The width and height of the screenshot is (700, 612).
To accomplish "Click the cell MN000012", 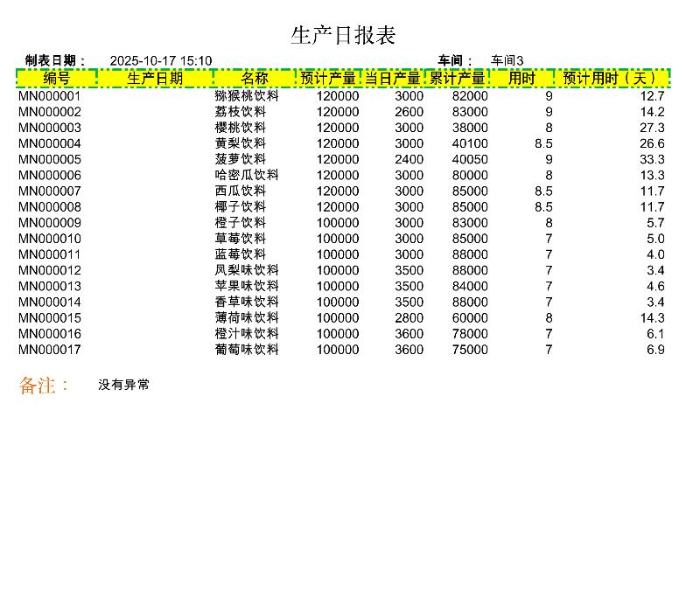I will [50, 270].
